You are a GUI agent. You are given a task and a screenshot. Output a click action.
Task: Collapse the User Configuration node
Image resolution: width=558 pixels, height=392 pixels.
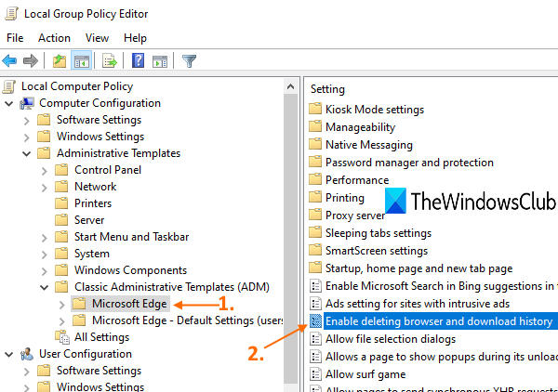point(9,354)
